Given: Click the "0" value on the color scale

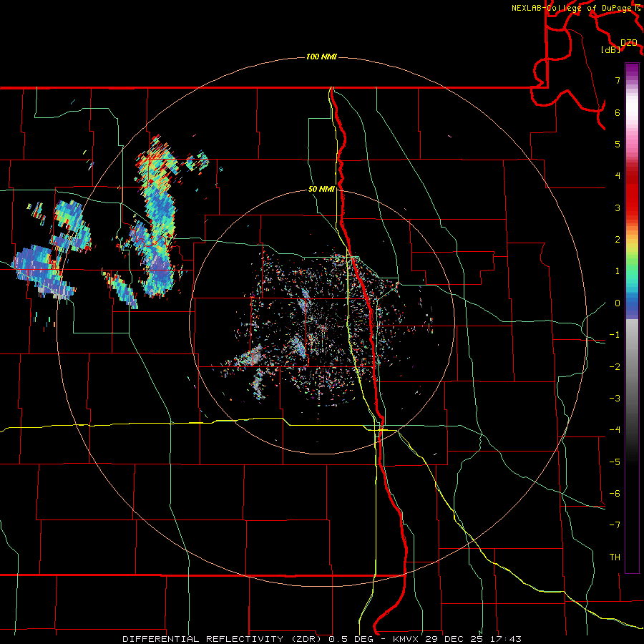Looking at the screenshot, I should pyautogui.click(x=618, y=303).
